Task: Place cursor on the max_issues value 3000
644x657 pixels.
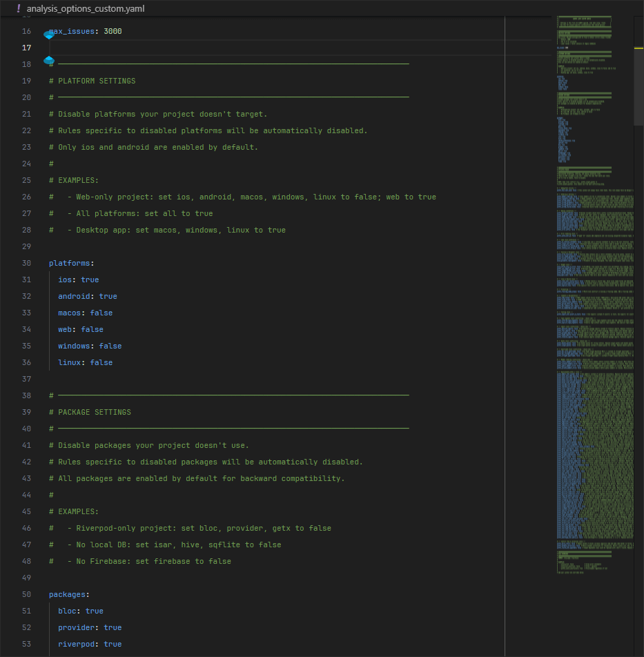Action: click(x=111, y=31)
